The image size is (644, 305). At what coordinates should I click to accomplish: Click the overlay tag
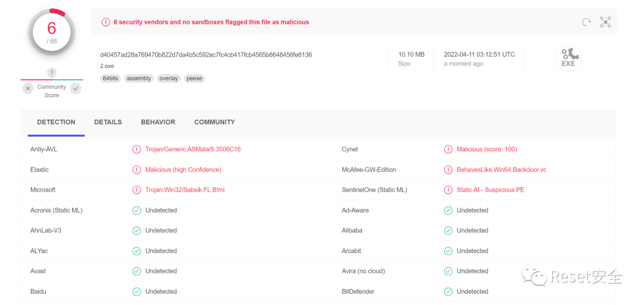tap(169, 79)
